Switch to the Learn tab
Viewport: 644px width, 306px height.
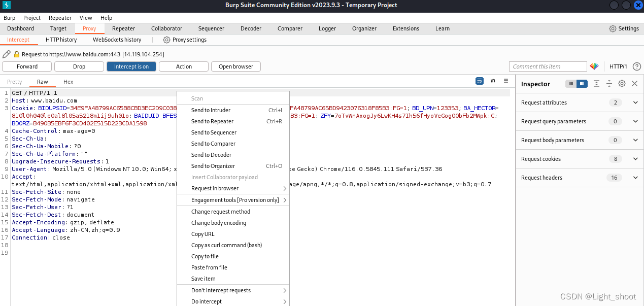443,28
